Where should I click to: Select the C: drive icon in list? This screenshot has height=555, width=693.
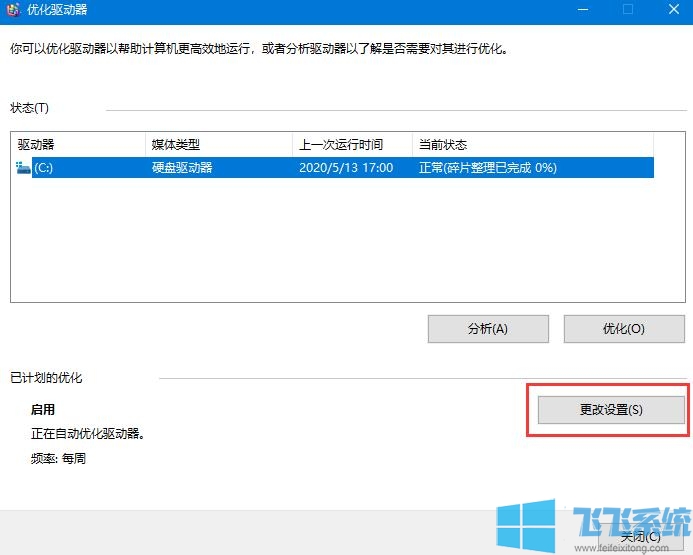tap(24, 168)
